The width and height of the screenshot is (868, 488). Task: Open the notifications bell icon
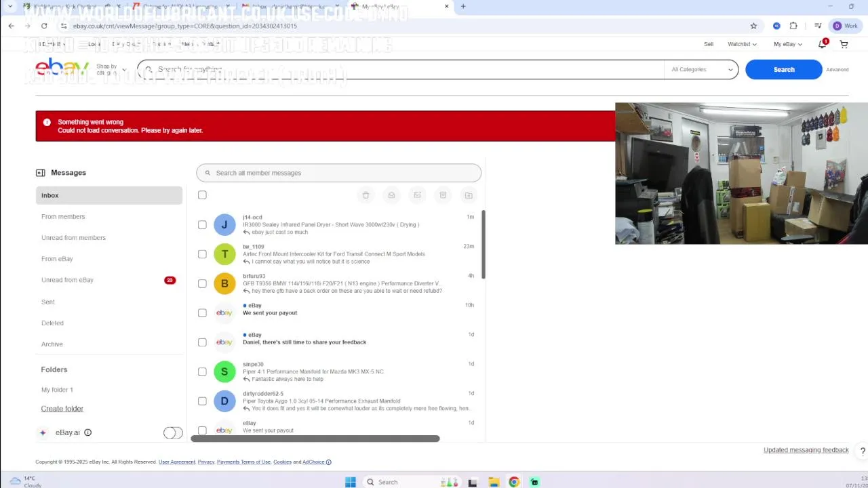coord(823,44)
